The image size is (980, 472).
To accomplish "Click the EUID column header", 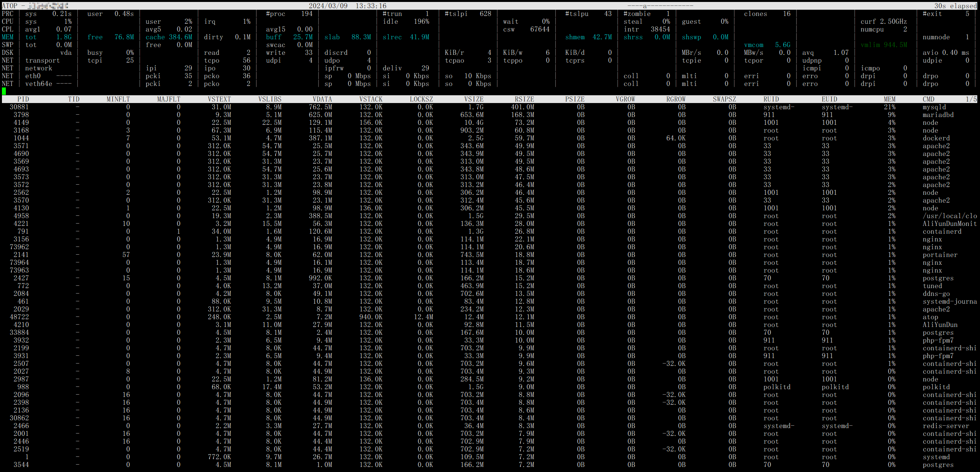I will [x=829, y=99].
